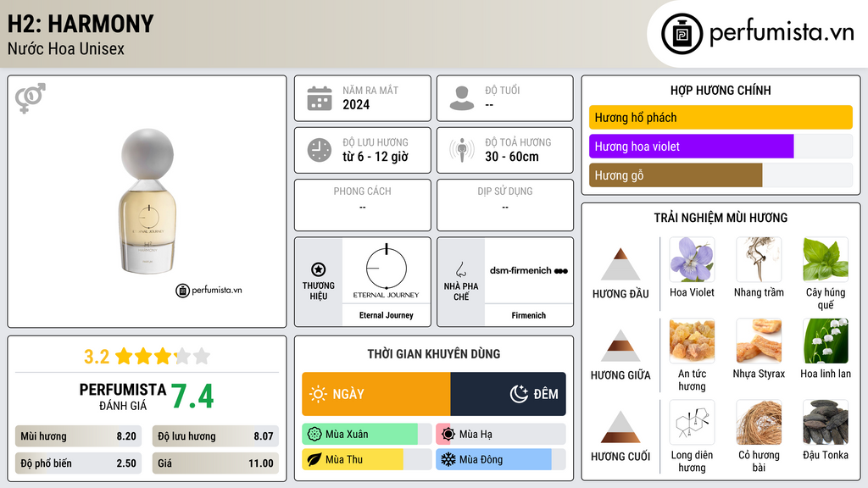Open the Long diên hương note image
The height and width of the screenshot is (488, 868).
692,422
